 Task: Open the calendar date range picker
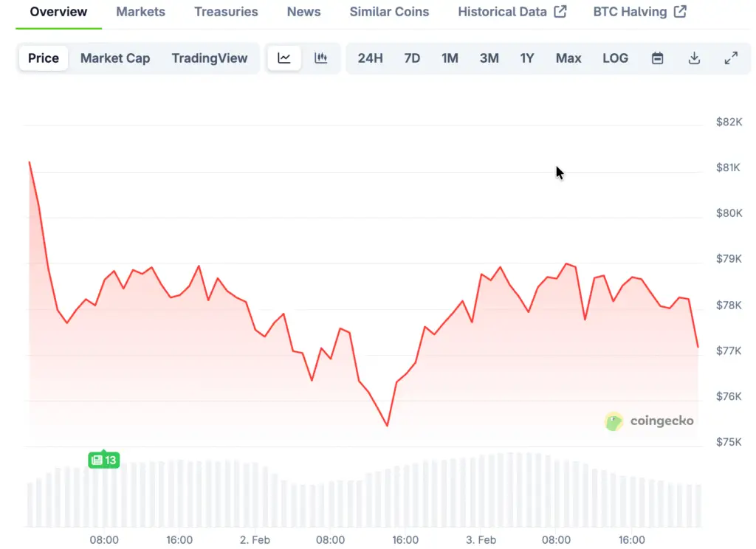657,58
